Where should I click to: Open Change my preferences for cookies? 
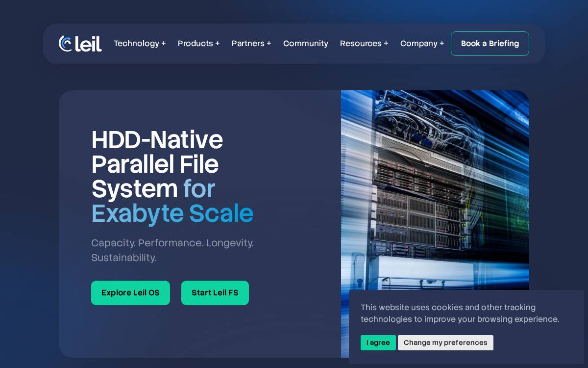point(445,342)
